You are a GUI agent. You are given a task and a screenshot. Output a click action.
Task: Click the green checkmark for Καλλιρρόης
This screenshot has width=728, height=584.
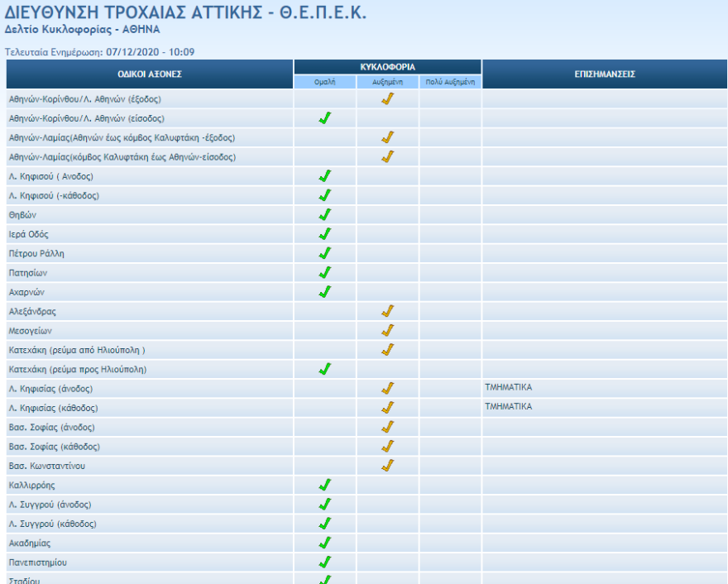tap(325, 485)
